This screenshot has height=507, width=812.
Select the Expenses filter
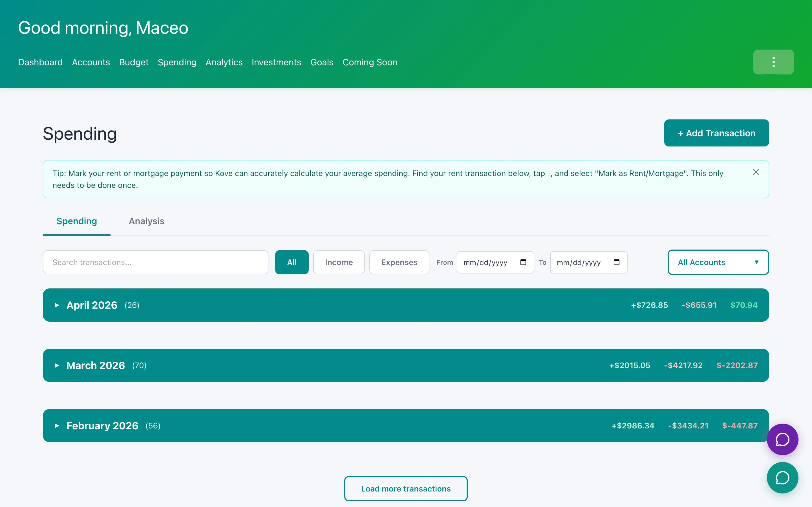click(x=399, y=262)
